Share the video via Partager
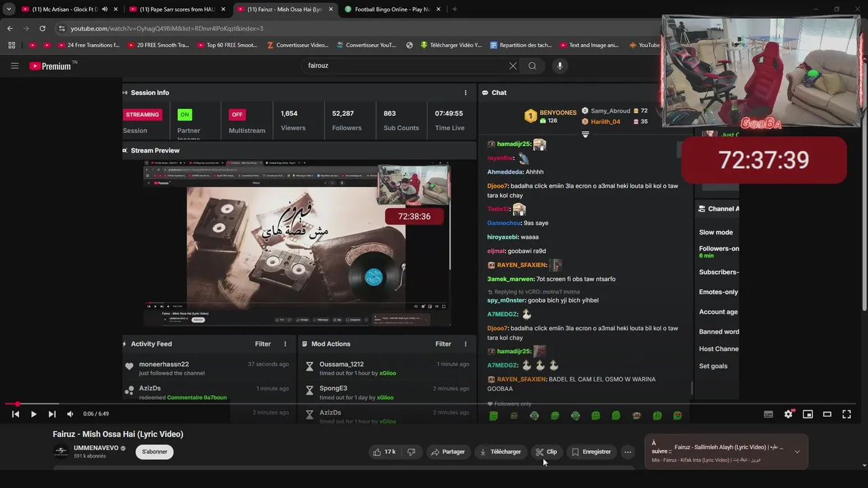The width and height of the screenshot is (868, 488). pos(448,452)
